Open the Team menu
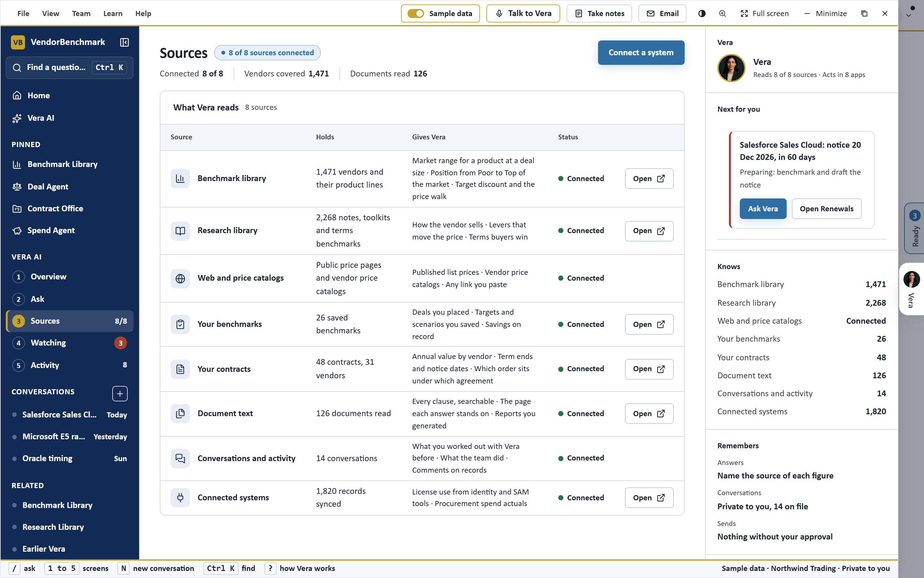This screenshot has width=924, height=578. [81, 13]
